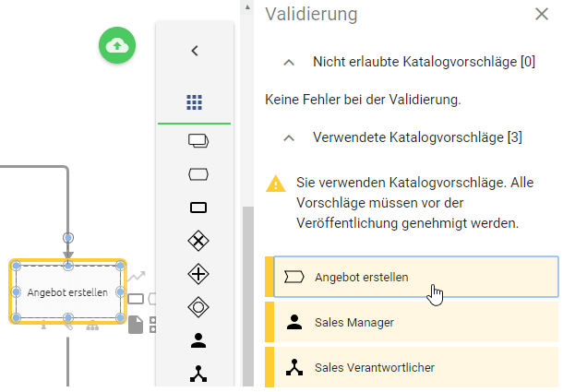Select the collapsed subprocess shape in palette
Image resolution: width=575 pixels, height=392 pixels.
[198, 141]
